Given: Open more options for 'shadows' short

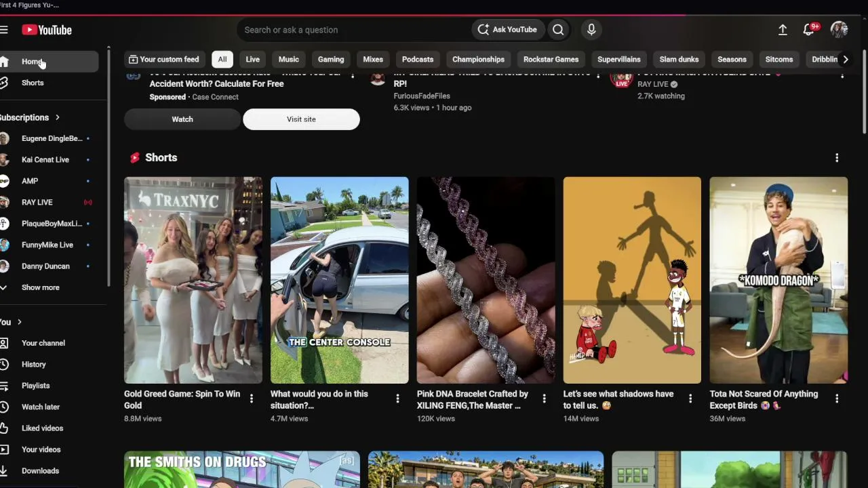Looking at the screenshot, I should click(690, 399).
